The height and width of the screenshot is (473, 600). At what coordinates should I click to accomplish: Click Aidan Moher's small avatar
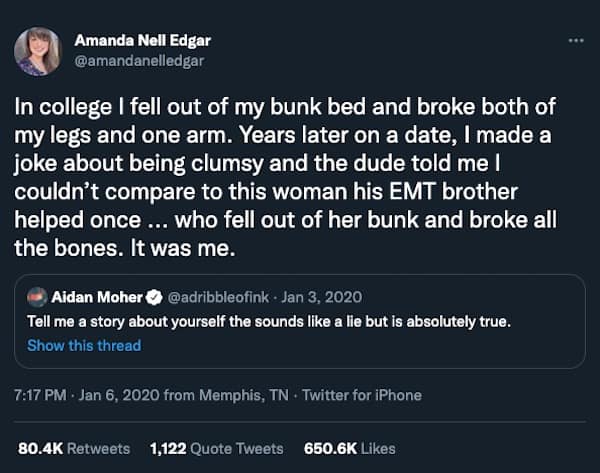click(x=37, y=296)
